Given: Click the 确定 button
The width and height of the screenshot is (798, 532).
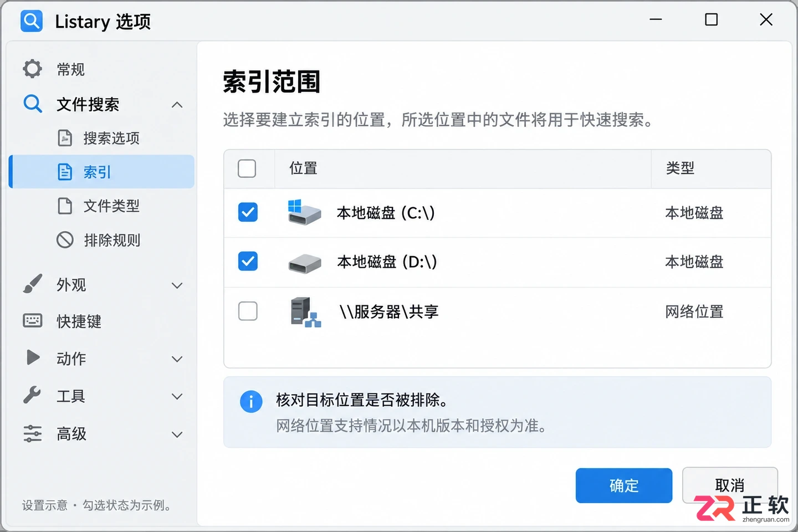Looking at the screenshot, I should pos(624,485).
